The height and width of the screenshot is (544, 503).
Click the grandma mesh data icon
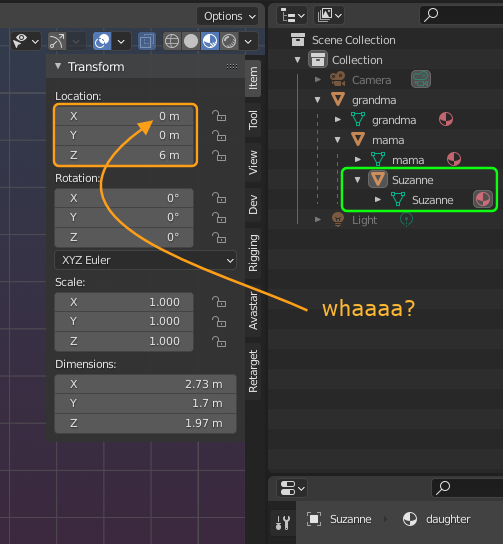pos(358,120)
